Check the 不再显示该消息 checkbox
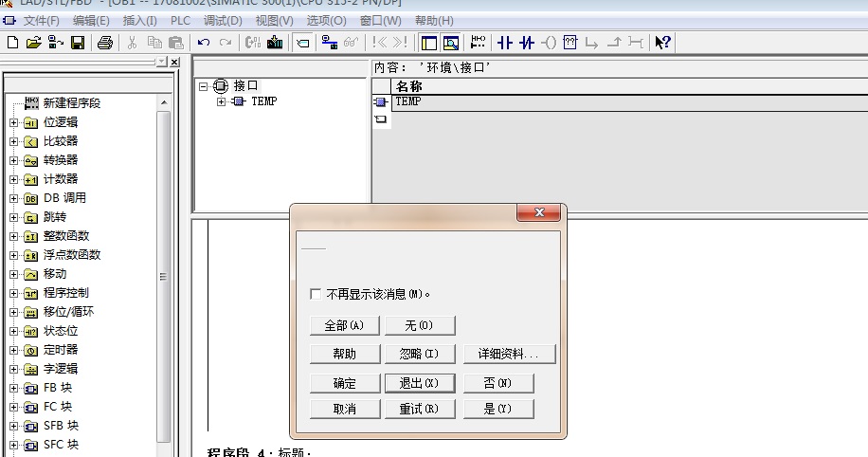This screenshot has height=457, width=868. pyautogui.click(x=316, y=295)
